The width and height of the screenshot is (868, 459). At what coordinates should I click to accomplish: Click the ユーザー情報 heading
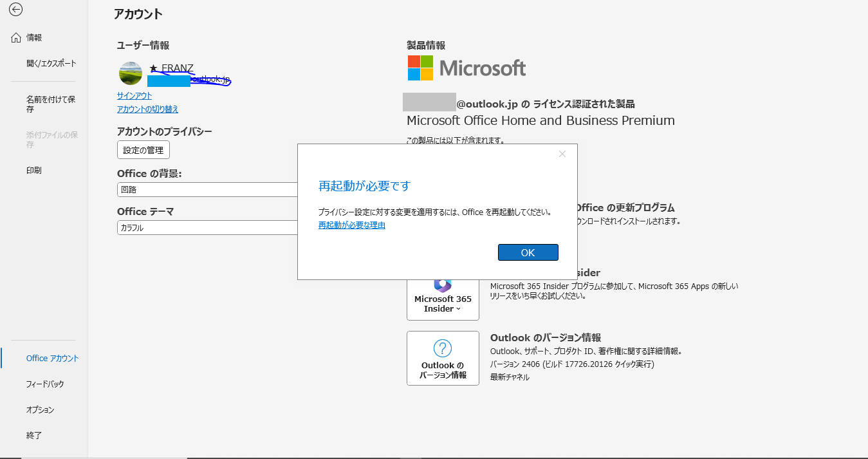[143, 45]
